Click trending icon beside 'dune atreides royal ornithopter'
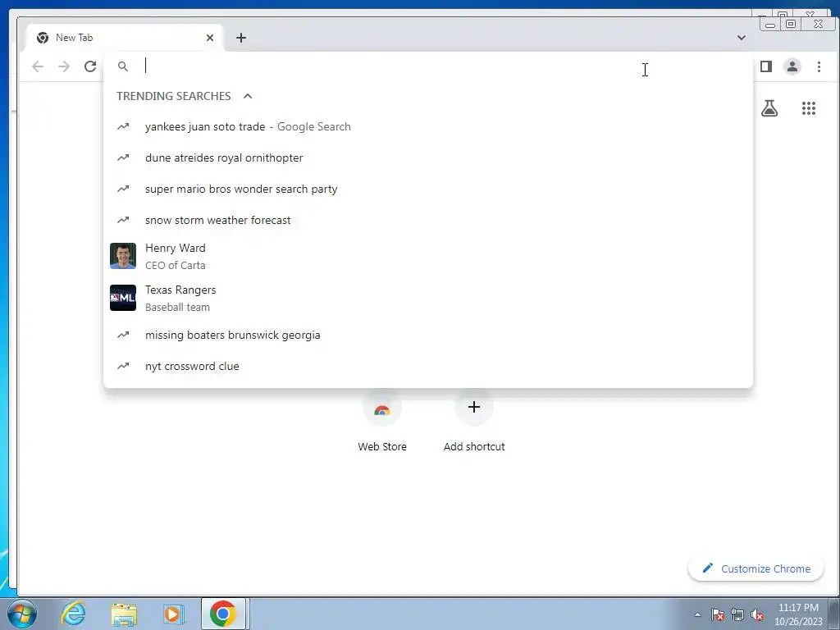 (x=123, y=158)
